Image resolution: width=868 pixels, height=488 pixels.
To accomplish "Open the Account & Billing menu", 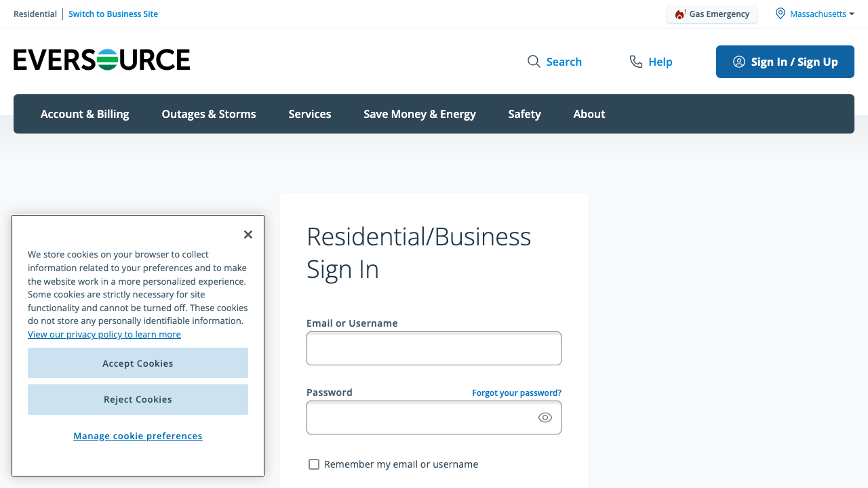I will point(85,114).
